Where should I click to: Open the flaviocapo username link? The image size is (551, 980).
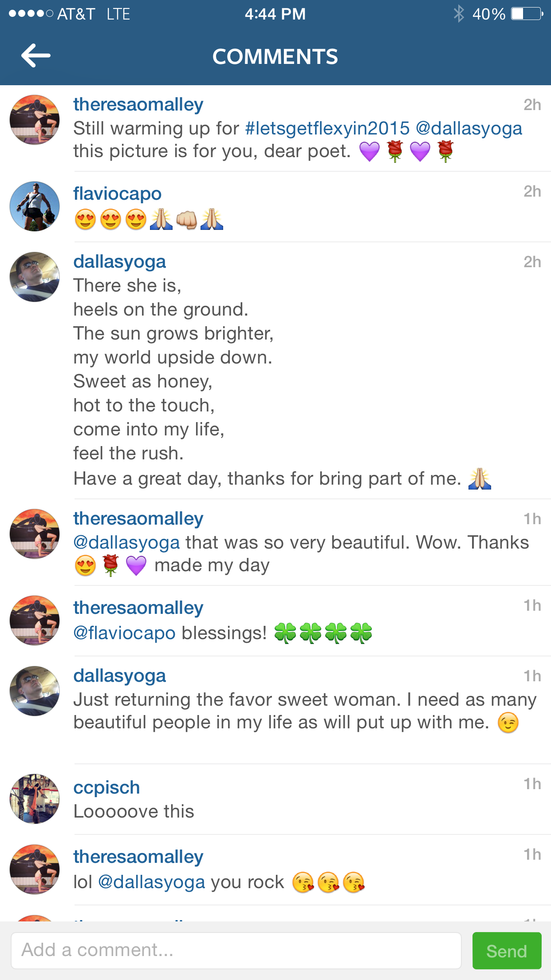(117, 194)
